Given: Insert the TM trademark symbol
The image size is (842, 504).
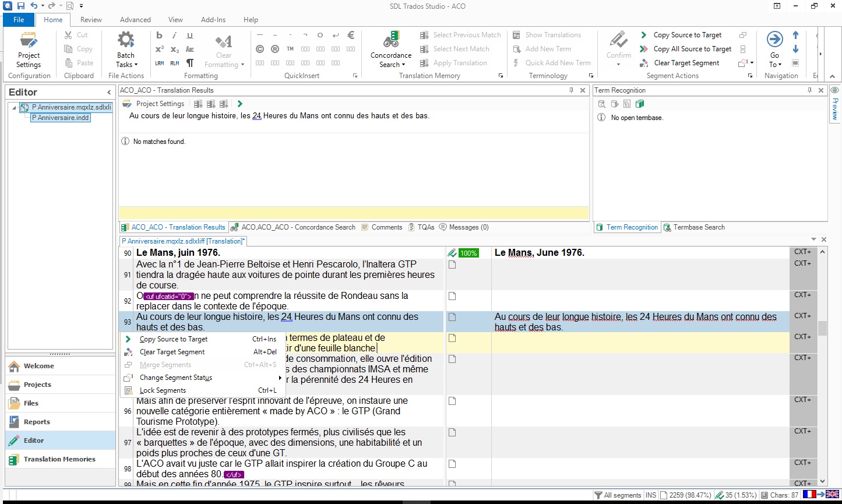Looking at the screenshot, I should click(290, 49).
